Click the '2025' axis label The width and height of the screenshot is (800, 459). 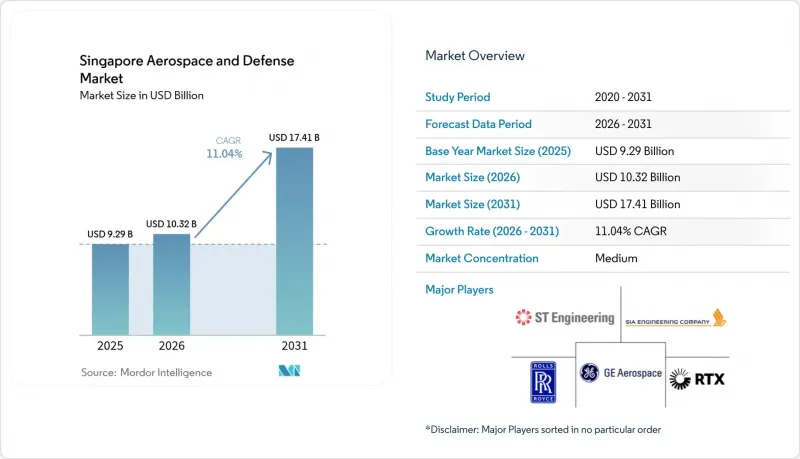pos(110,346)
